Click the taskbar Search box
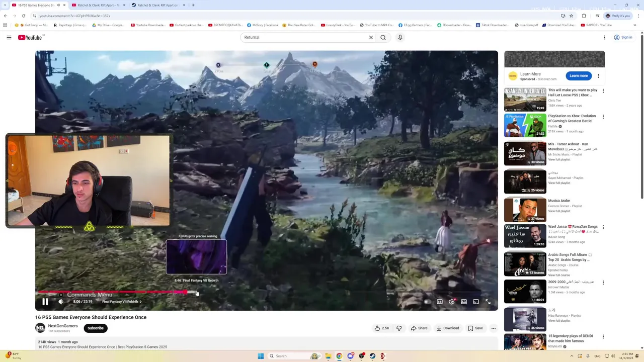 [295, 356]
